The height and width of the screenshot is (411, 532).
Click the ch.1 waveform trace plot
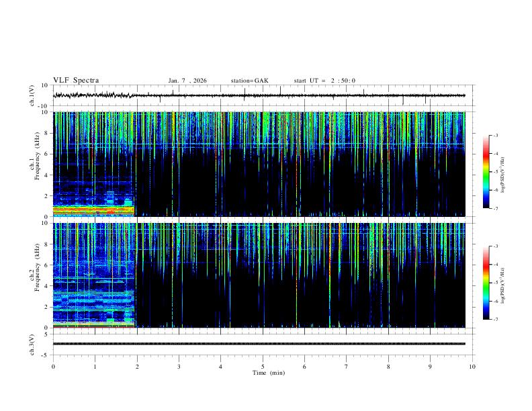pos(259,95)
